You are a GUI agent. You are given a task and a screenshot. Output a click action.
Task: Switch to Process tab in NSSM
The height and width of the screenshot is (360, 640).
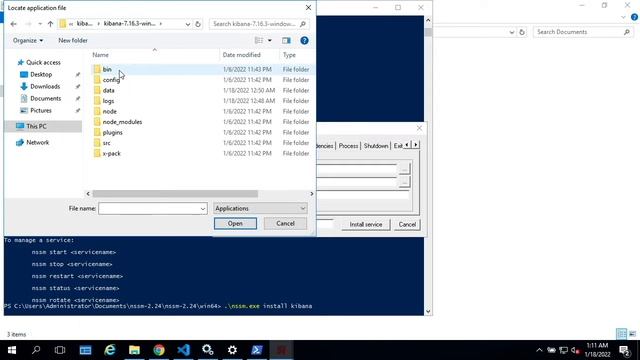point(348,146)
